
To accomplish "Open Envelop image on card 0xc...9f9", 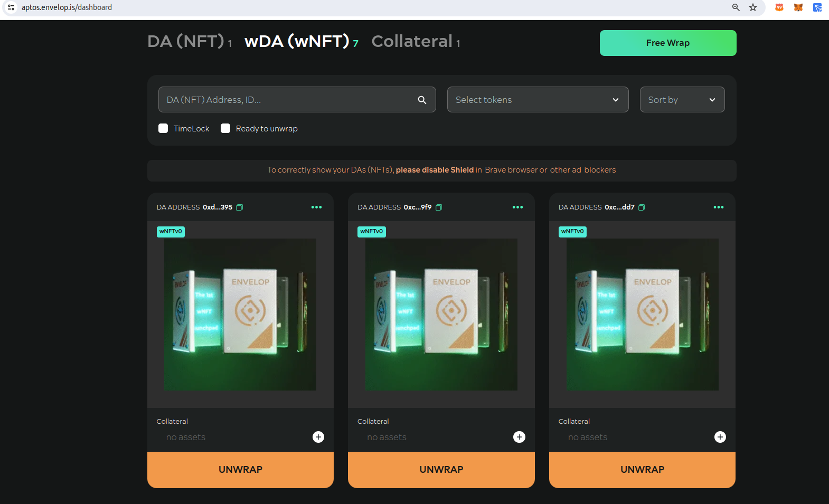I will (441, 315).
